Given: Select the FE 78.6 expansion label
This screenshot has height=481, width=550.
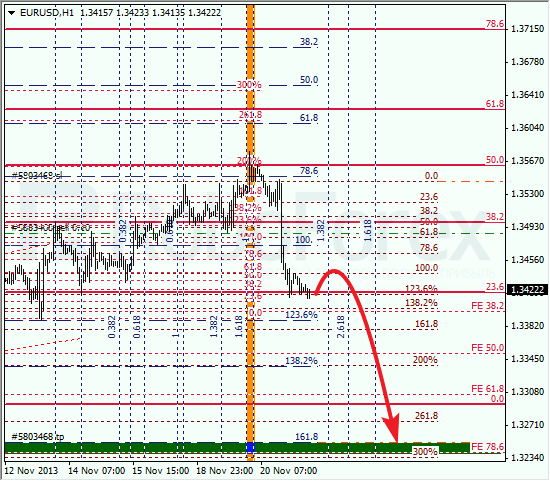Looking at the screenshot, I should (488, 447).
